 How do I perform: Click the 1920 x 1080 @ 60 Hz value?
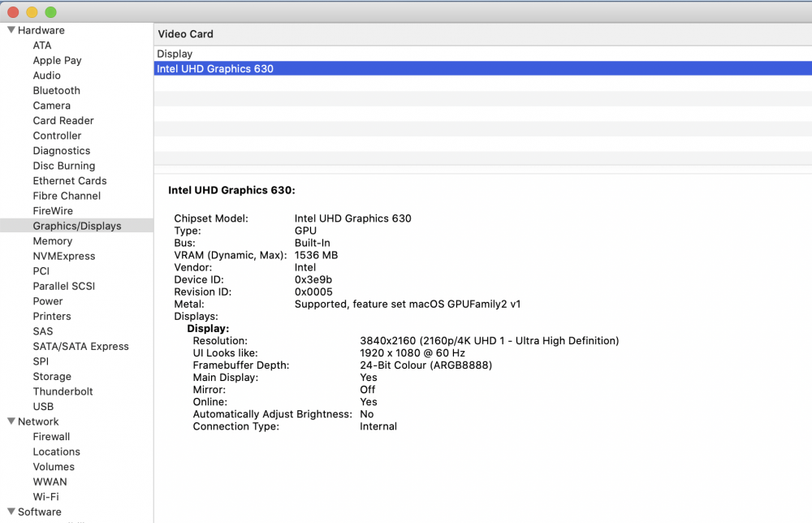click(x=412, y=353)
